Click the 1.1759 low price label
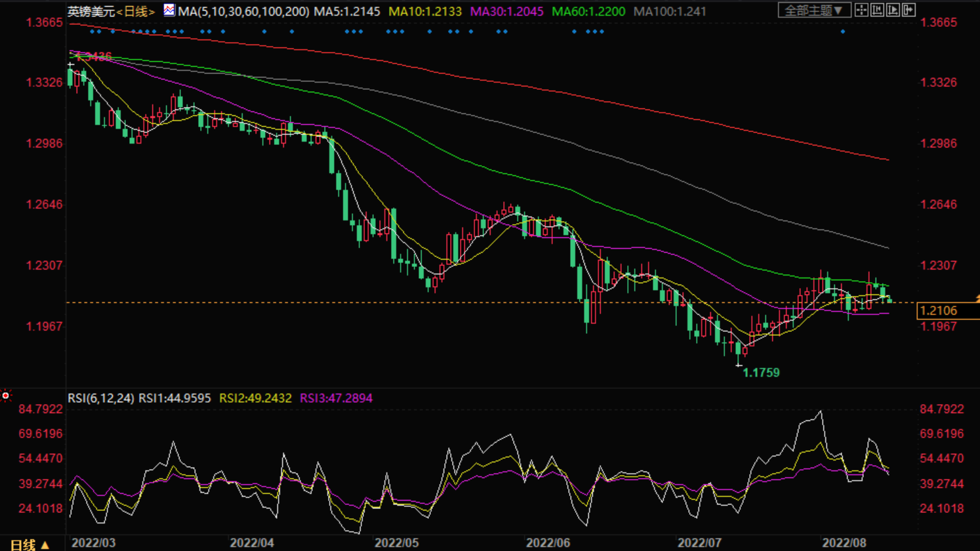Viewport: 980px width, 551px height. pos(761,373)
